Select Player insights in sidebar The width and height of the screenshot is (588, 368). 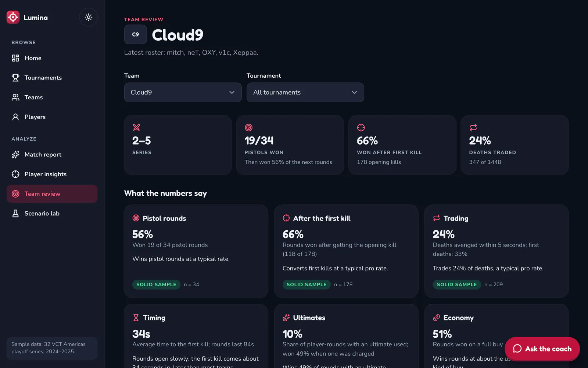tap(52, 174)
